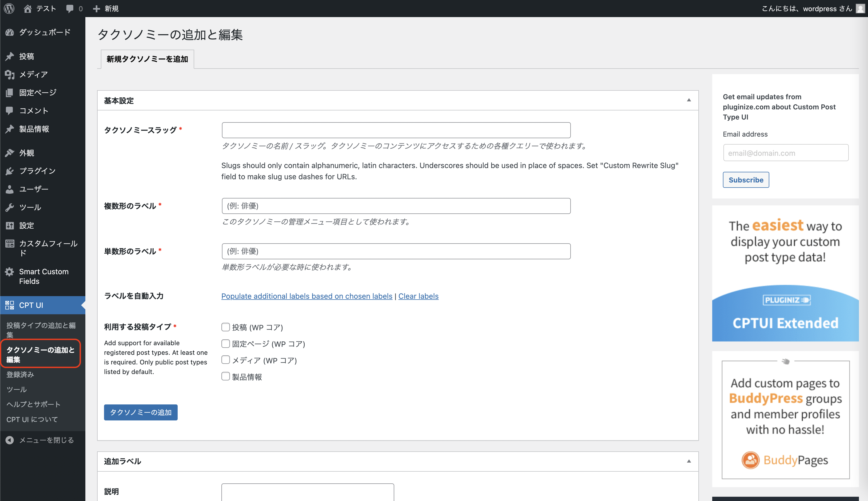The width and height of the screenshot is (868, 501).
Task: Check the 固定ページ (WP コア) checkbox
Action: [225, 343]
